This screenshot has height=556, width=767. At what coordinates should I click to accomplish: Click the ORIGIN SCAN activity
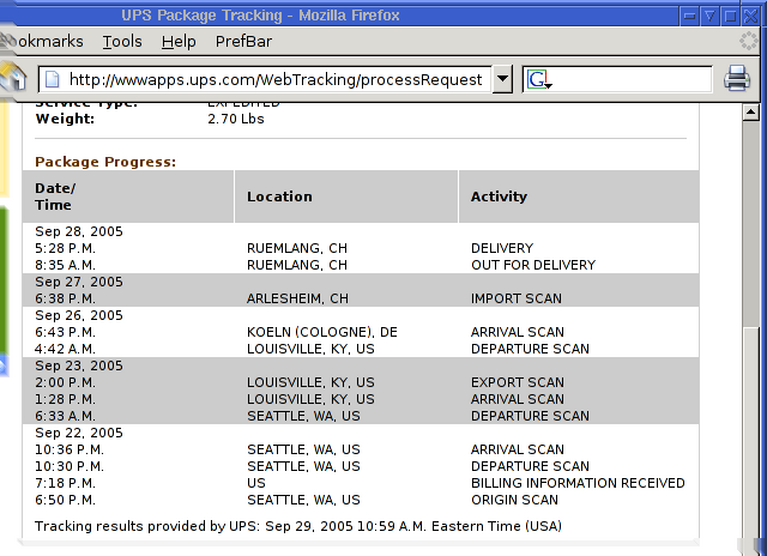click(515, 500)
